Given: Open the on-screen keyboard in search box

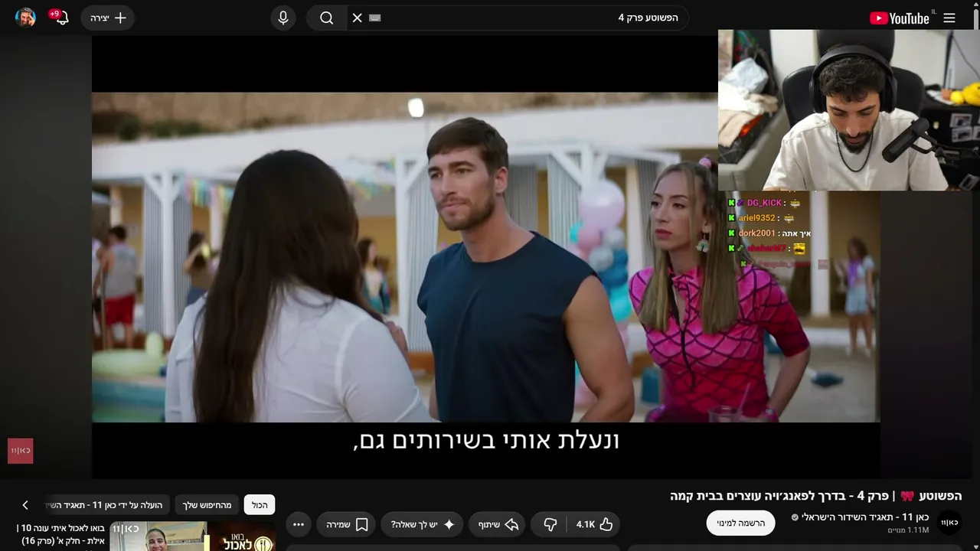Looking at the screenshot, I should (374, 18).
